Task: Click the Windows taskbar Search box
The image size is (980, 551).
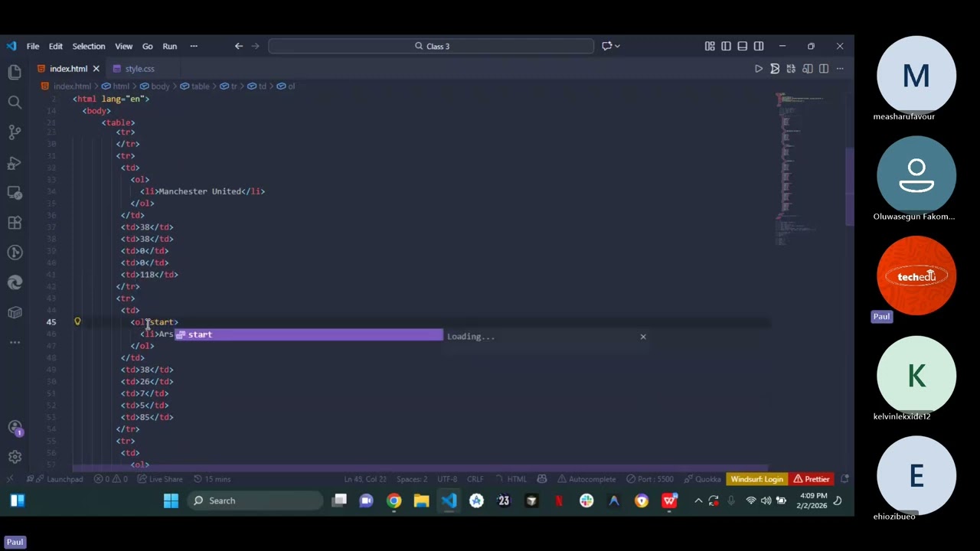Action: pyautogui.click(x=256, y=500)
